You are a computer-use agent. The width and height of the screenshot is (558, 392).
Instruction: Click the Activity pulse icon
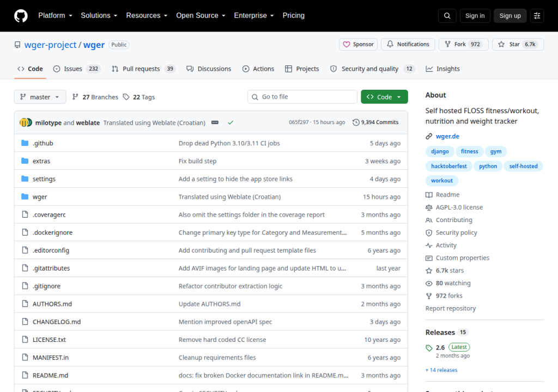[429, 246]
